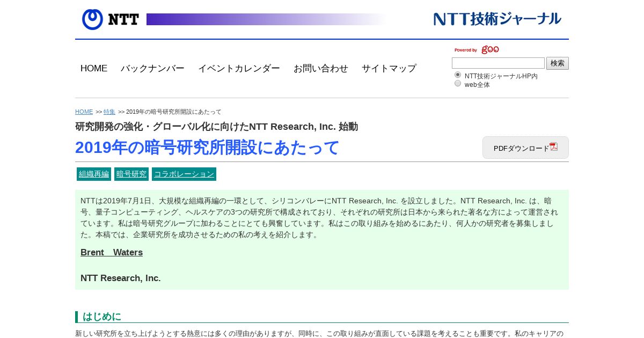Viewport: 644px width, 338px height.
Task: Open the 組織再編 tag
Action: pos(94,174)
